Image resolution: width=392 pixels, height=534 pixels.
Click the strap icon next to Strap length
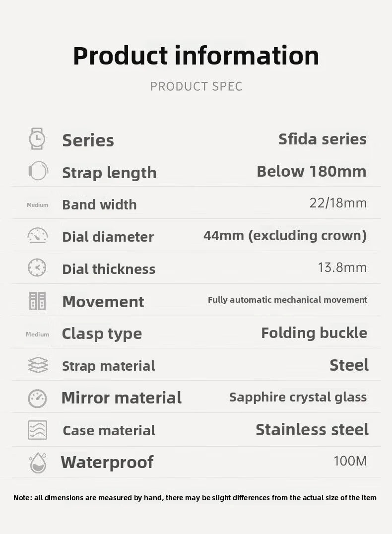coord(38,171)
